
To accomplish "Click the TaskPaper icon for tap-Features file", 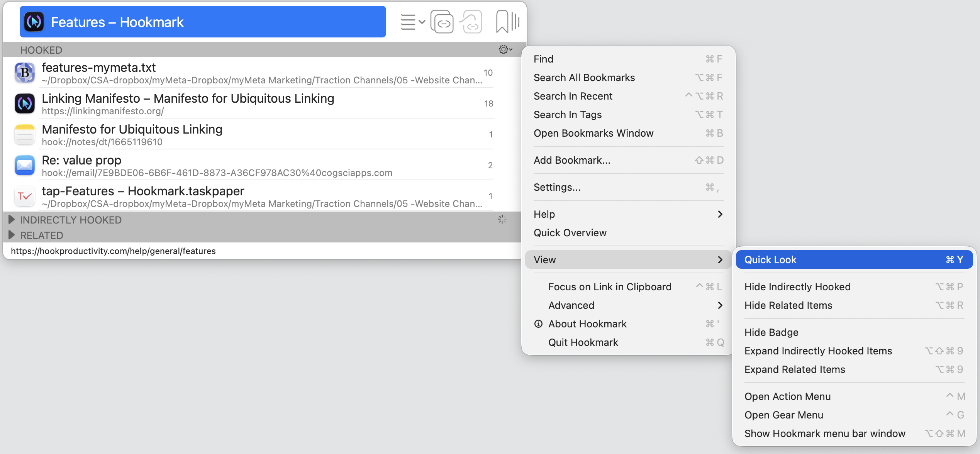I will tap(25, 196).
